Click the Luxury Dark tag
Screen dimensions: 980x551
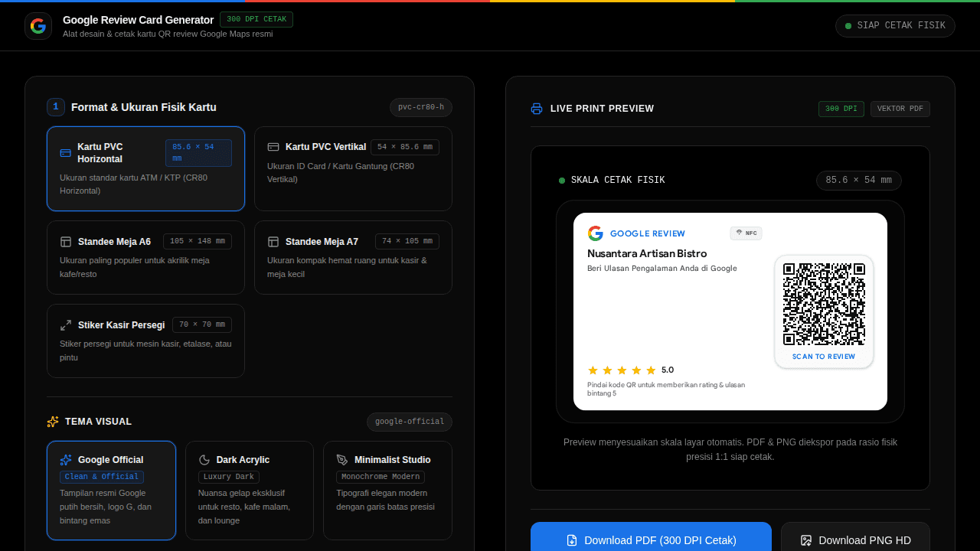[228, 477]
